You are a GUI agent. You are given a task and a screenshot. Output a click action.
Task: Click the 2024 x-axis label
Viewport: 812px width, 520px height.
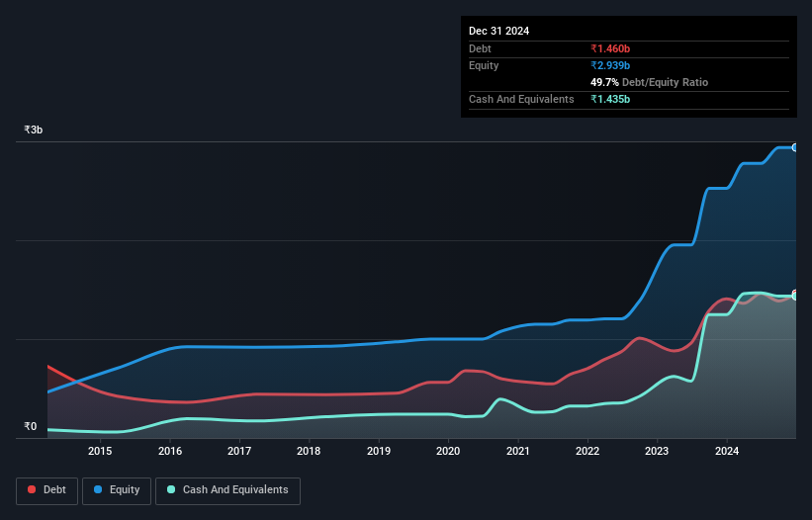tap(727, 451)
